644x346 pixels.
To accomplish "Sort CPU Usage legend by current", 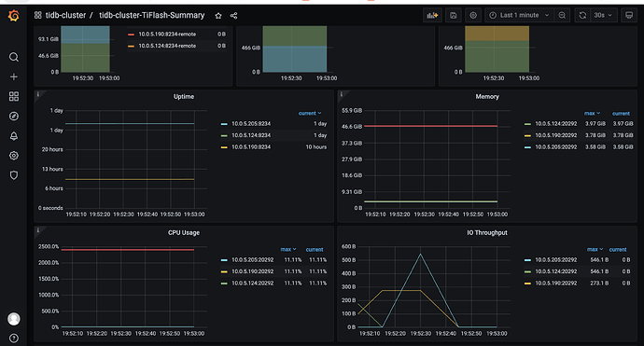I will 315,250.
